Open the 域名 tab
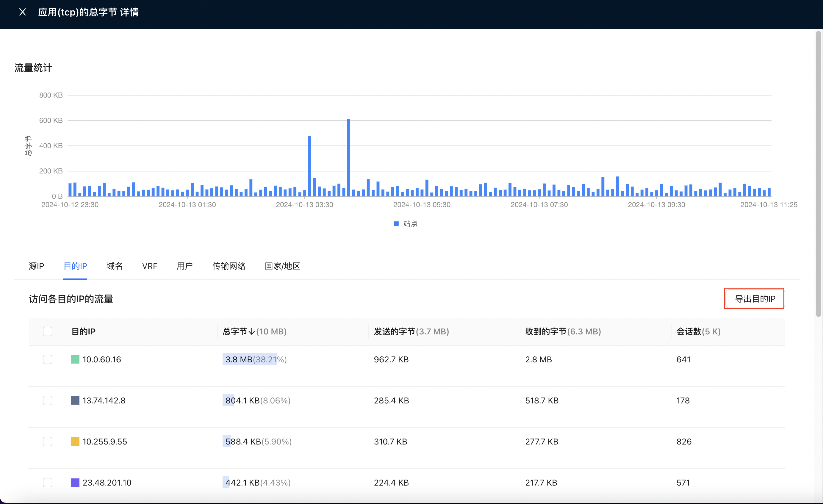This screenshot has height=504, width=823. pos(115,266)
